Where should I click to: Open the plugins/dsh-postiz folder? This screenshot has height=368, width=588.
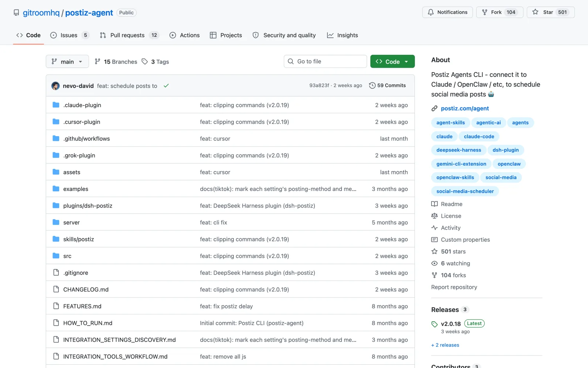(88, 206)
